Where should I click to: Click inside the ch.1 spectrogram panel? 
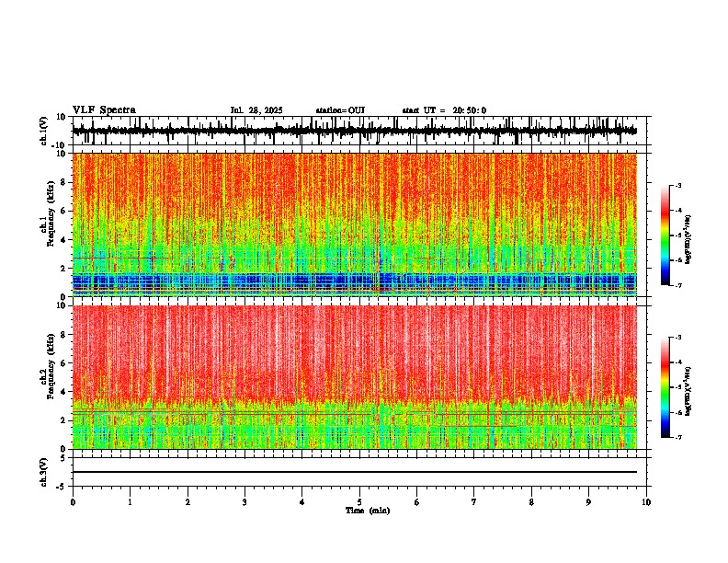355,224
